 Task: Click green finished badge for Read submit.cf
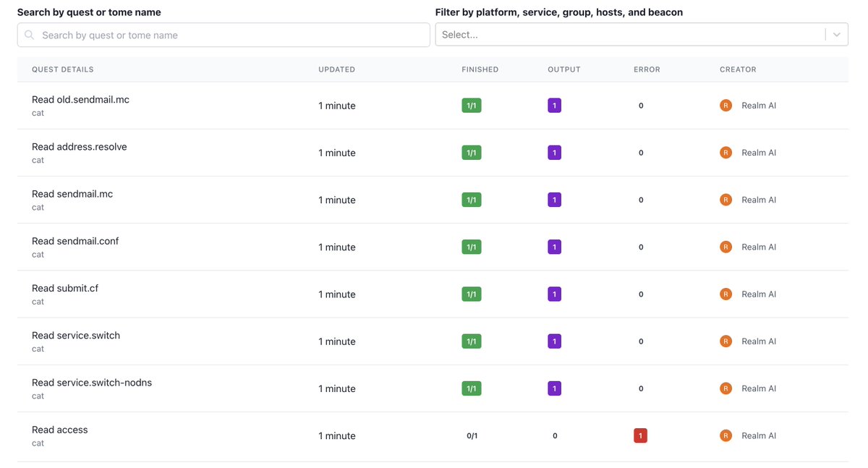(471, 294)
